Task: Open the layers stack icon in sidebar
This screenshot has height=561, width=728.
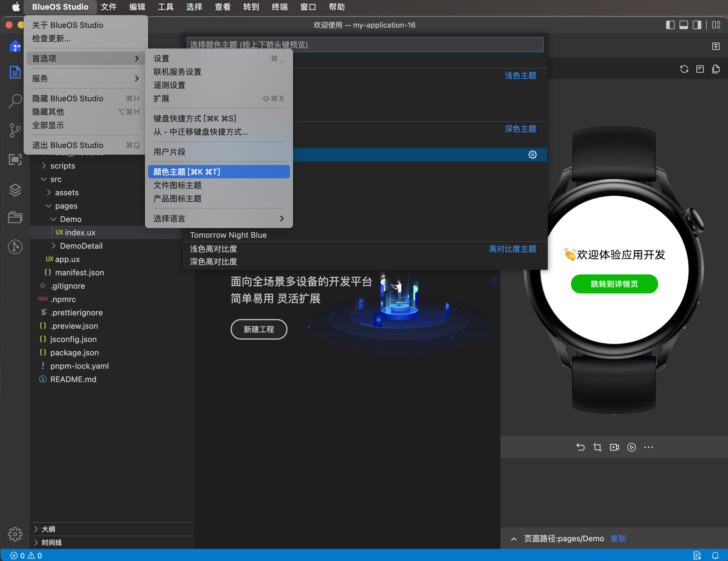Action: click(x=15, y=190)
